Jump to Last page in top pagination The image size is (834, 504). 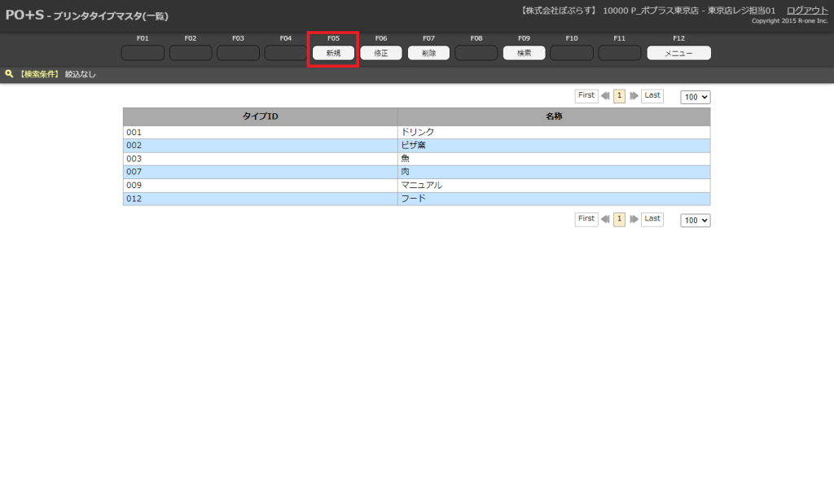(x=652, y=96)
